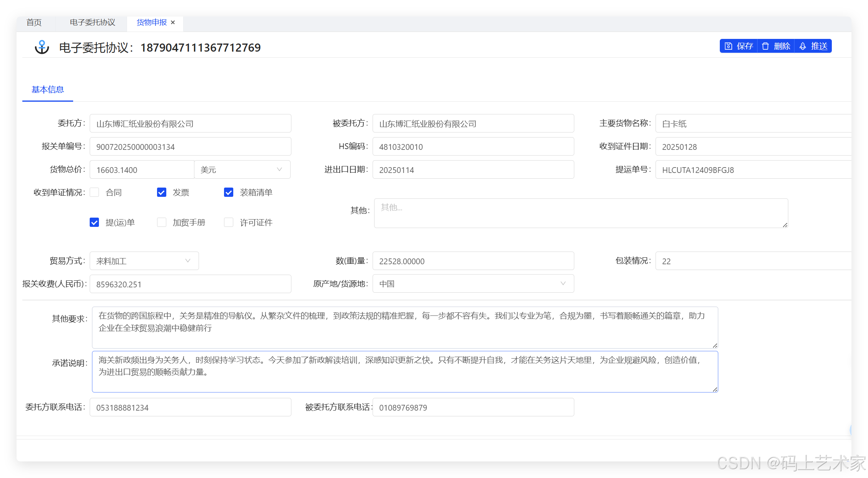Switch to the 电子委托协议 tab
The width and height of the screenshot is (868, 478).
coord(92,22)
